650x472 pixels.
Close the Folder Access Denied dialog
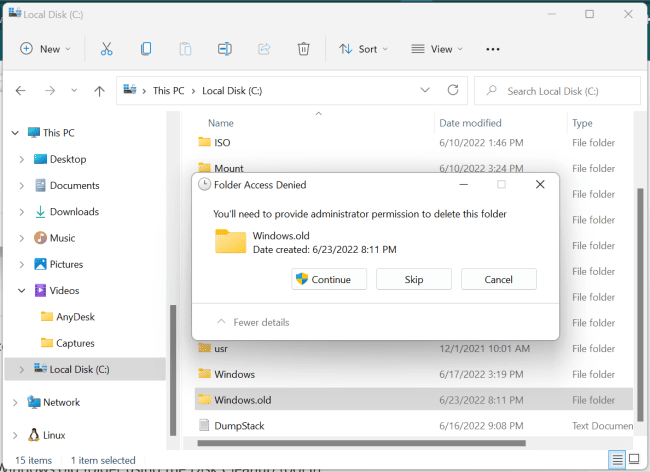[x=540, y=184]
